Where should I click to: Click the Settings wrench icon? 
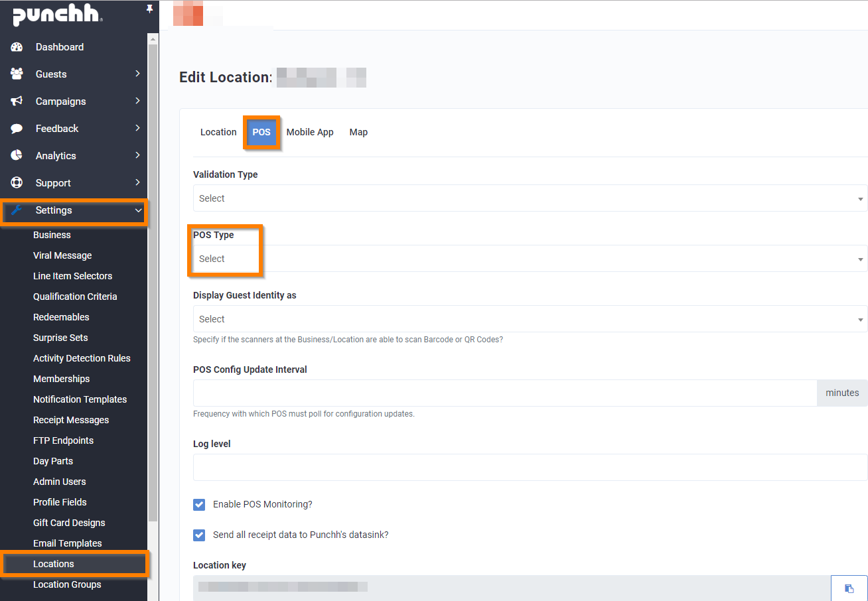click(x=17, y=210)
